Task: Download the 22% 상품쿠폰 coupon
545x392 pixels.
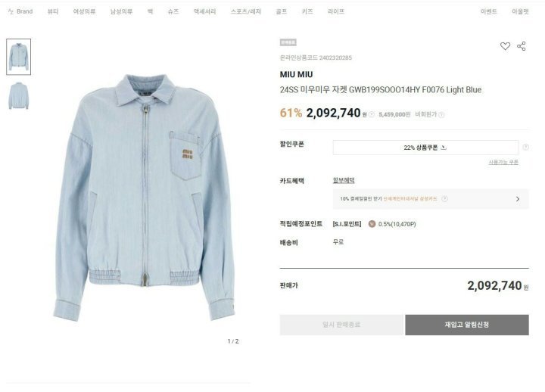Action: 425,148
